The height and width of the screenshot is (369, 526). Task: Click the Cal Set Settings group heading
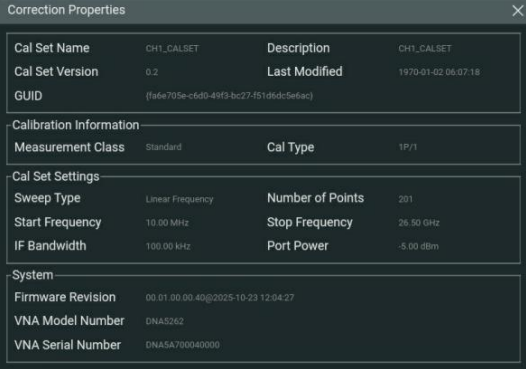[x=56, y=177]
